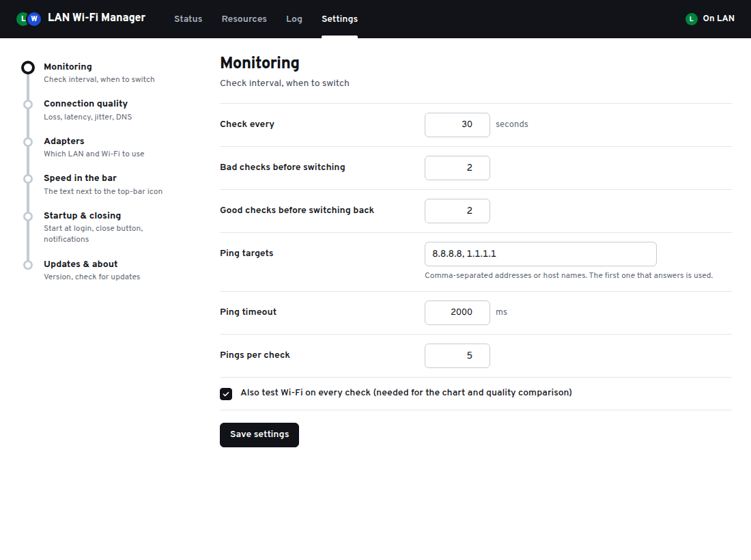The height and width of the screenshot is (560, 751).
Task: Open Updates & about section
Action: click(81, 264)
